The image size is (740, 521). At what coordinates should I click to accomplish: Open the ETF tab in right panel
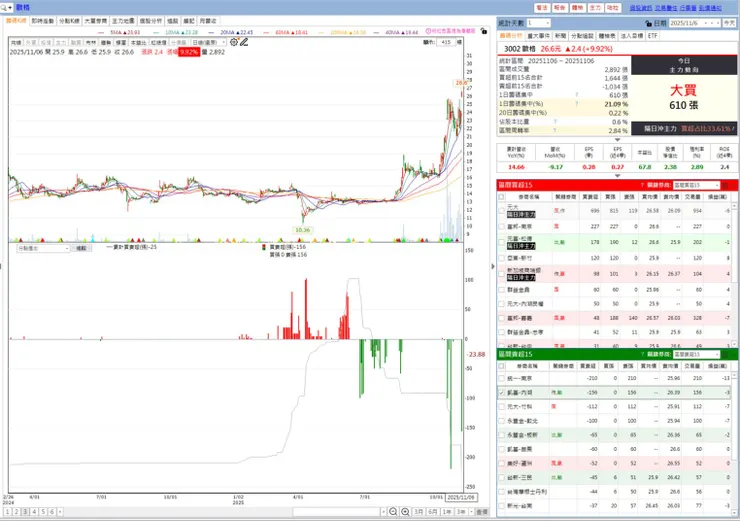point(652,36)
